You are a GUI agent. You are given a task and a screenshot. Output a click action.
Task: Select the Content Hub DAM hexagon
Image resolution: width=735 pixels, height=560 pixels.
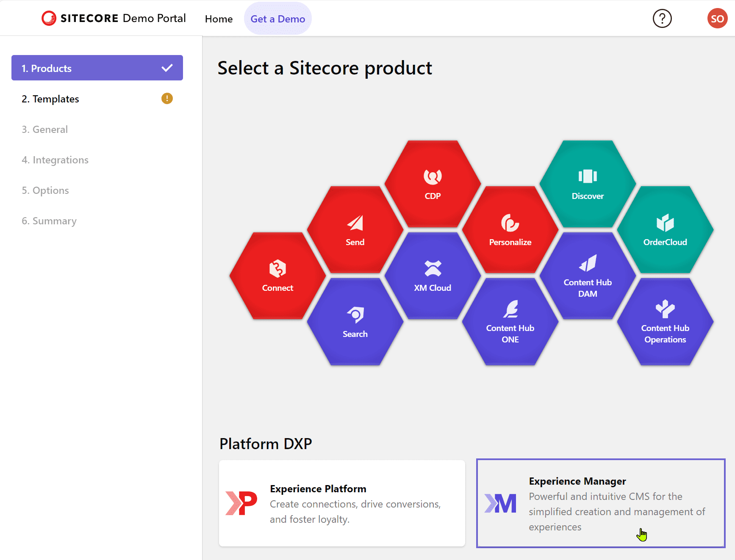coord(588,276)
